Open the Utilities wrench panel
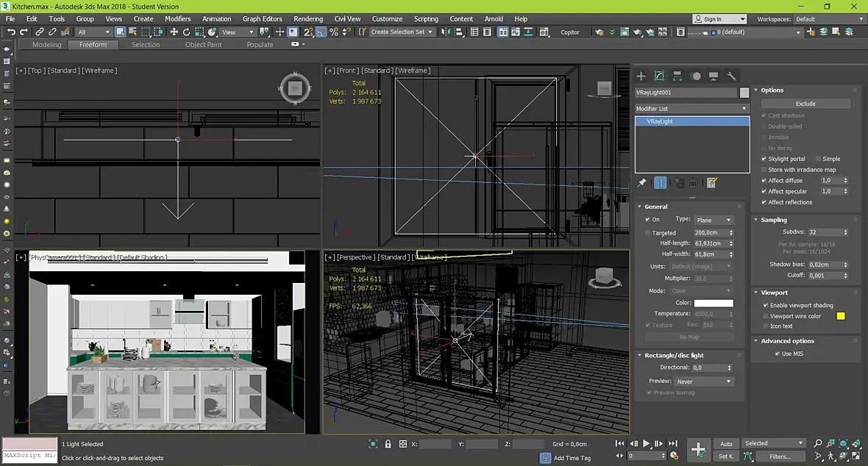This screenshot has height=466, width=868. 731,76
